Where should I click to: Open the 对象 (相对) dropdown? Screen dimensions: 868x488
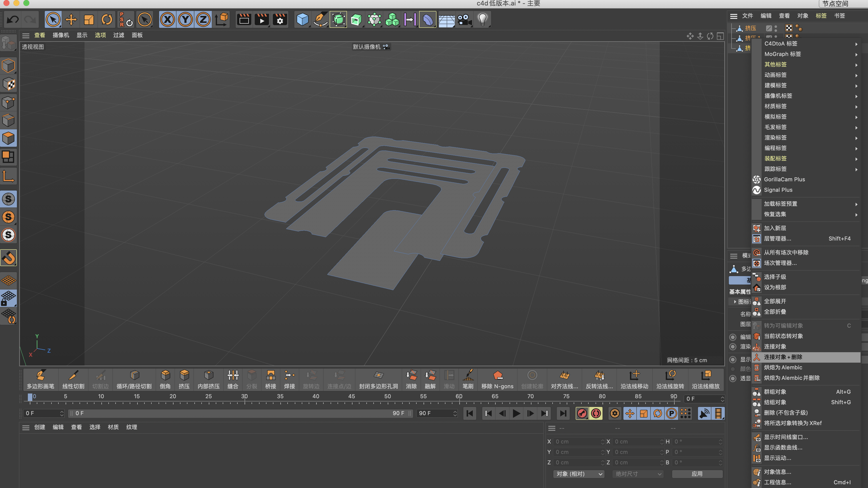[x=579, y=474]
